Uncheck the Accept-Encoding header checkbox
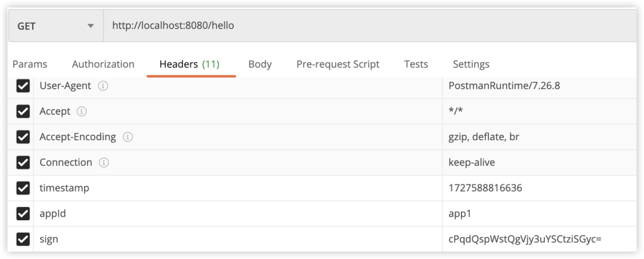The width and height of the screenshot is (644, 259). (23, 137)
